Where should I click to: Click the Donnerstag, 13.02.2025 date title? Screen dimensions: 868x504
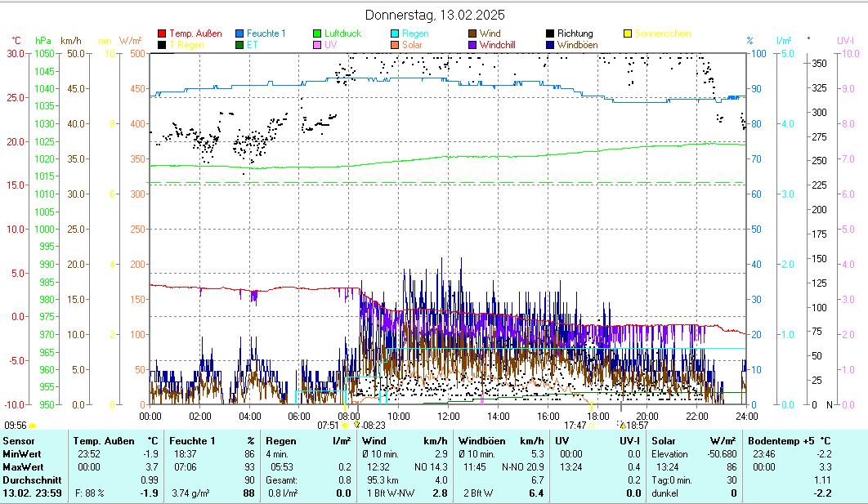pyautogui.click(x=434, y=15)
